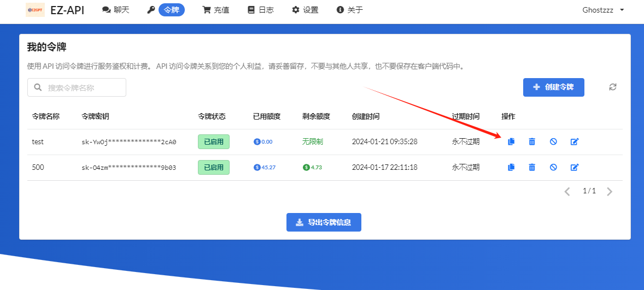Open the 设置 settings page
The width and height of the screenshot is (644, 290).
(305, 10)
